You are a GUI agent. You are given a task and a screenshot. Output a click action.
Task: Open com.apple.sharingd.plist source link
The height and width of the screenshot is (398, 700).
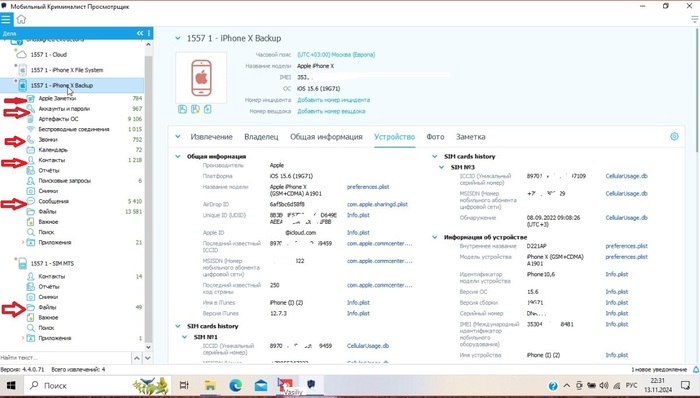pos(377,204)
